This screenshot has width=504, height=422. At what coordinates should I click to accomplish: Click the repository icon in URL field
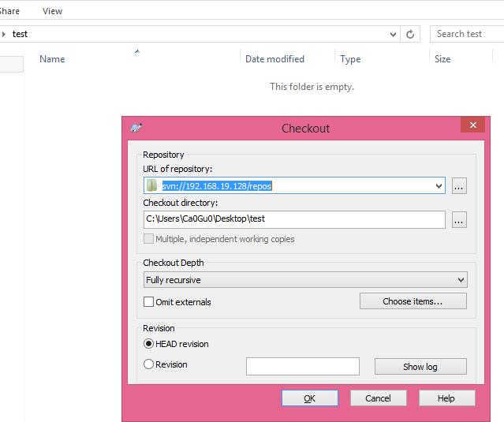tap(152, 185)
